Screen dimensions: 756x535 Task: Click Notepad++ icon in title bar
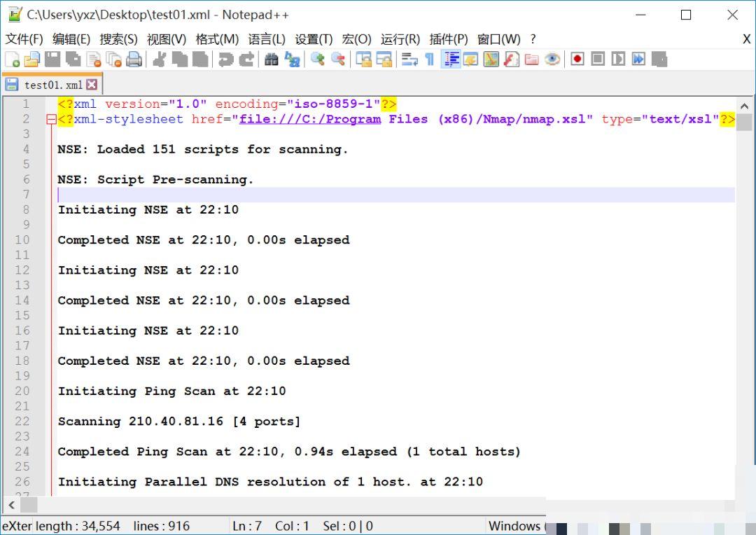tap(15, 15)
